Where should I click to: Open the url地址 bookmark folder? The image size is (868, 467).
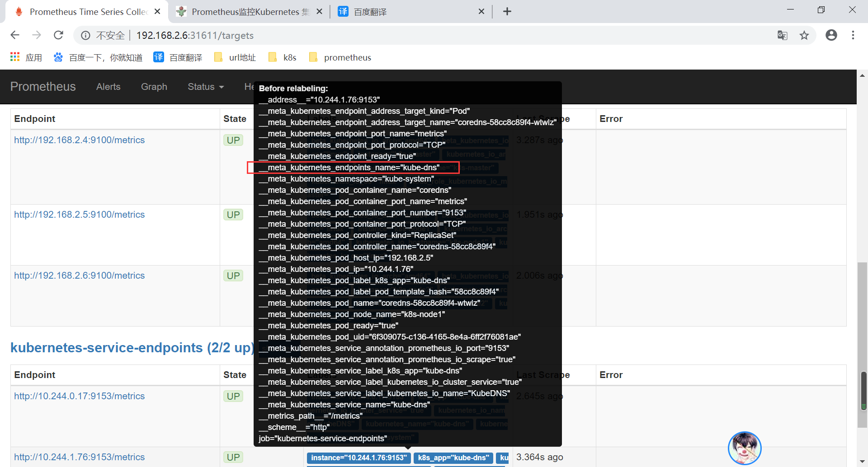tap(235, 57)
